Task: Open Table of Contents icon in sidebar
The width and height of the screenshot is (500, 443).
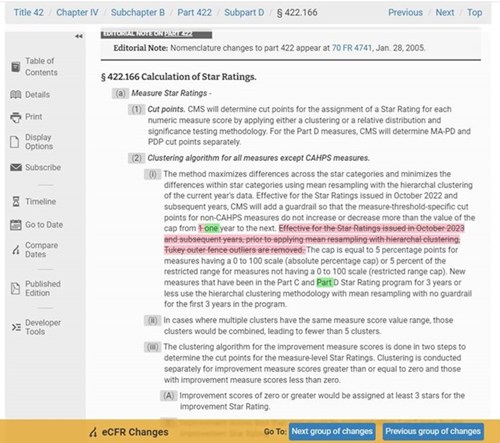Action: pyautogui.click(x=15, y=67)
